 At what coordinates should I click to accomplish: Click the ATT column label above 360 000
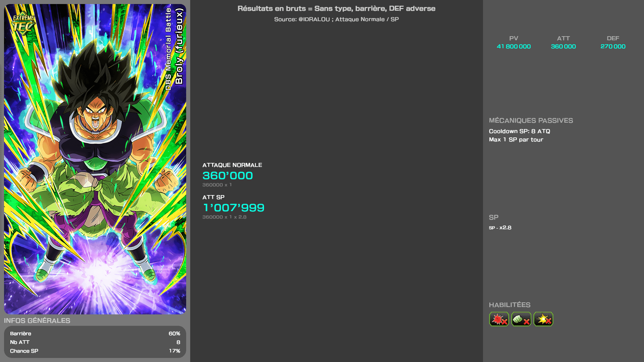(x=563, y=39)
